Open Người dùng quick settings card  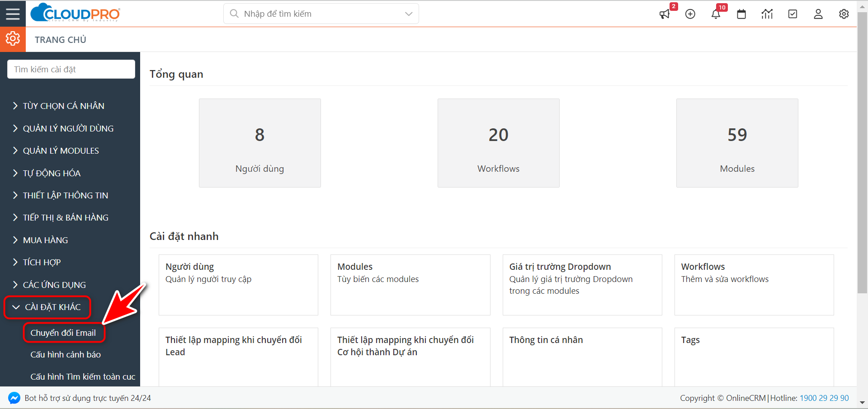[x=238, y=285]
